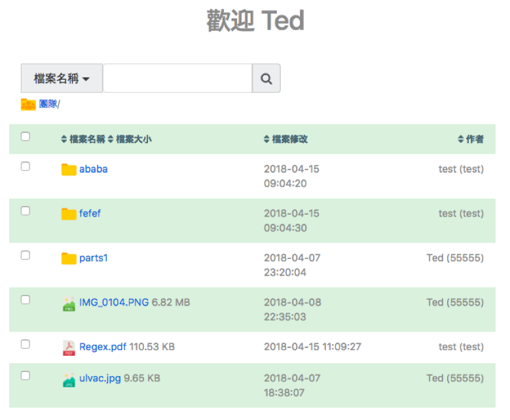The image size is (510, 420).
Task: Tick the checkbox for the ulvac.jpg row
Action: (26, 376)
